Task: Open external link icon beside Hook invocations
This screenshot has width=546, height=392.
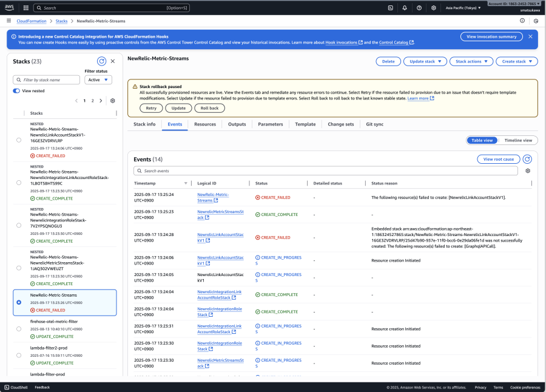Action: (x=361, y=42)
